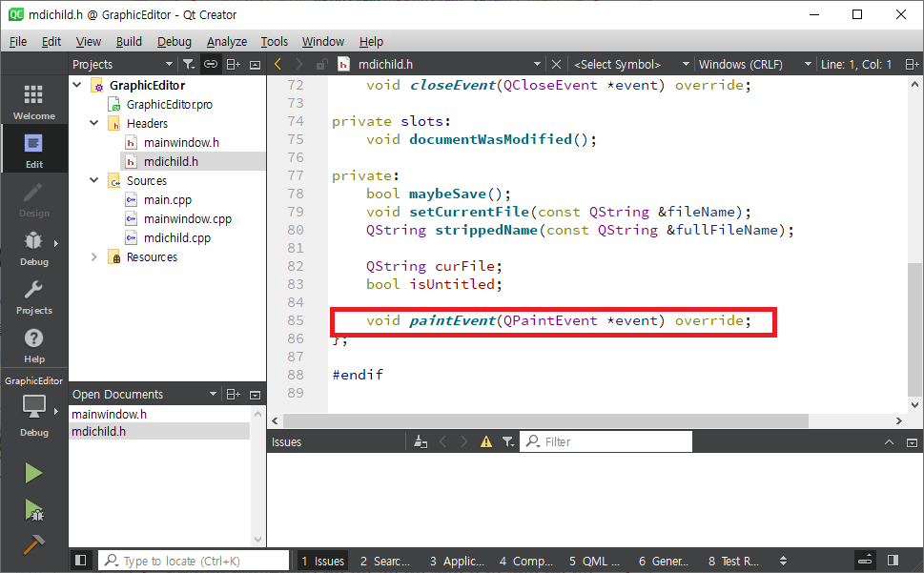Open Debug mode in the sidebar
The image size is (924, 573).
34,247
